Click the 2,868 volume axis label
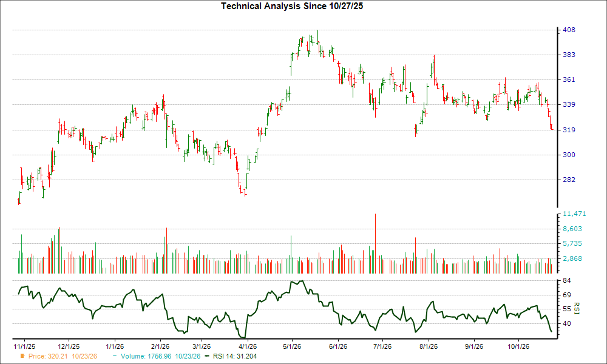Screen dimensions: 607x364 click(572, 258)
